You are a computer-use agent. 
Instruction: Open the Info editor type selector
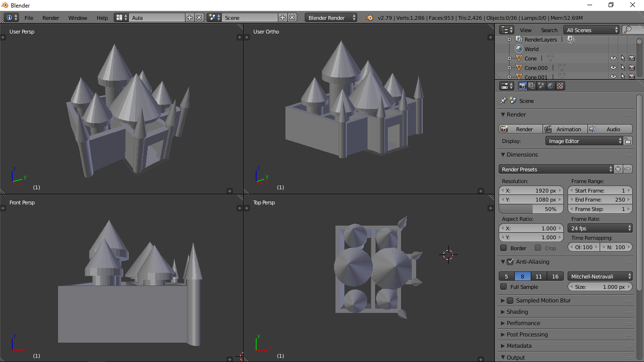pos(11,17)
